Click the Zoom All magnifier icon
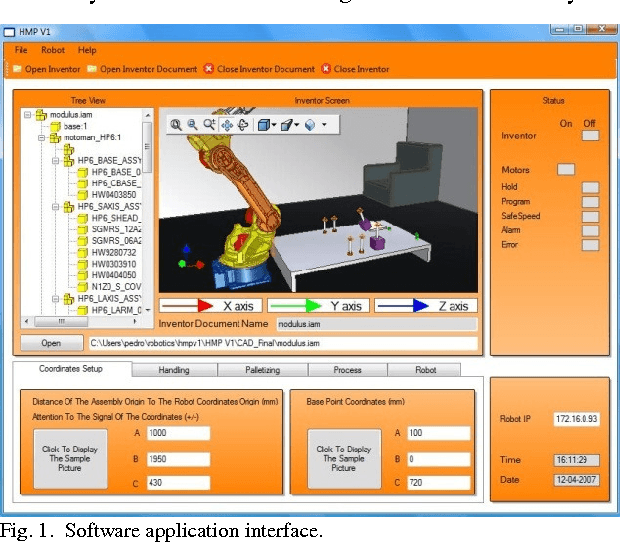The image size is (620, 542). click(x=177, y=125)
